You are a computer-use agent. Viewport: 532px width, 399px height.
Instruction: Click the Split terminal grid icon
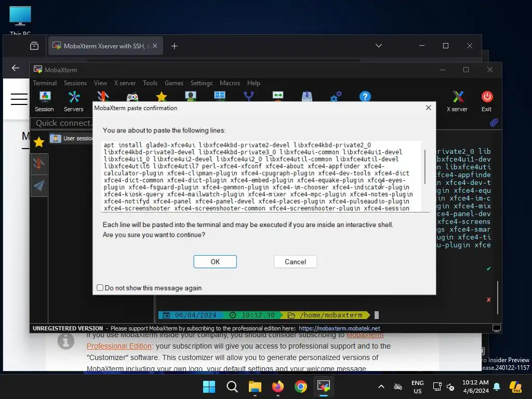pos(220,96)
